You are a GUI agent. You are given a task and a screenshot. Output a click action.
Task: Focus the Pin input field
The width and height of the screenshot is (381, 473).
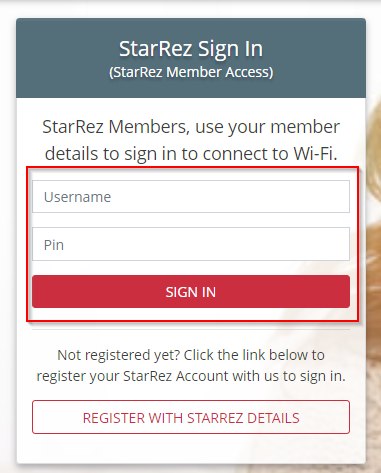191,244
